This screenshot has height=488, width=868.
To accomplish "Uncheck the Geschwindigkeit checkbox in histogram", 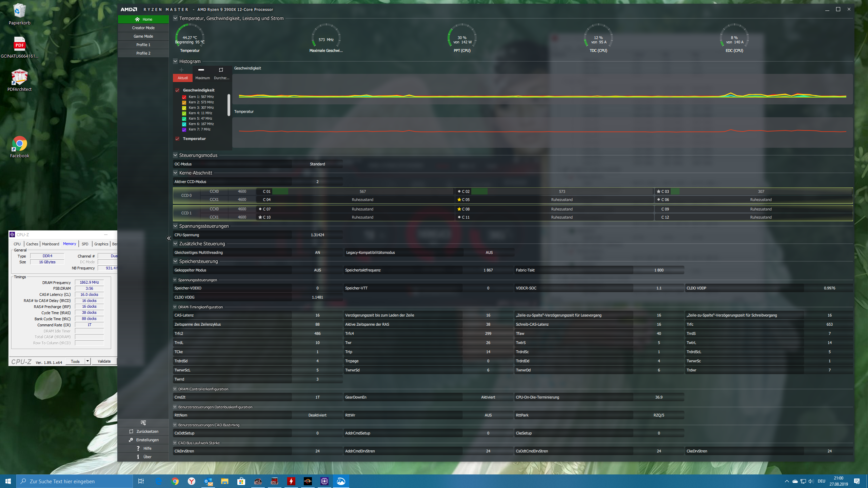I will (x=177, y=90).
